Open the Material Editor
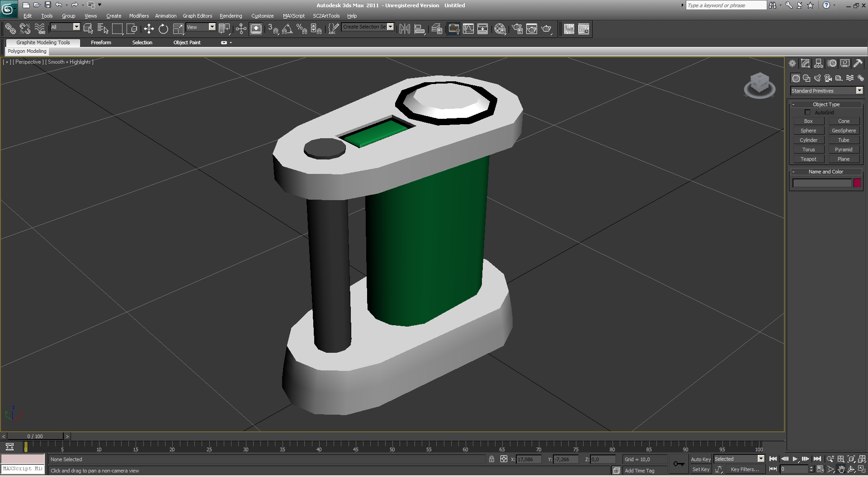 500,29
